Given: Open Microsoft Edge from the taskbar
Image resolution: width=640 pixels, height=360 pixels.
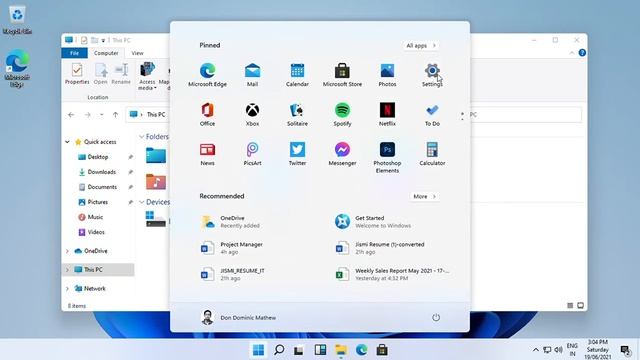Looking at the screenshot, I should click(x=361, y=350).
